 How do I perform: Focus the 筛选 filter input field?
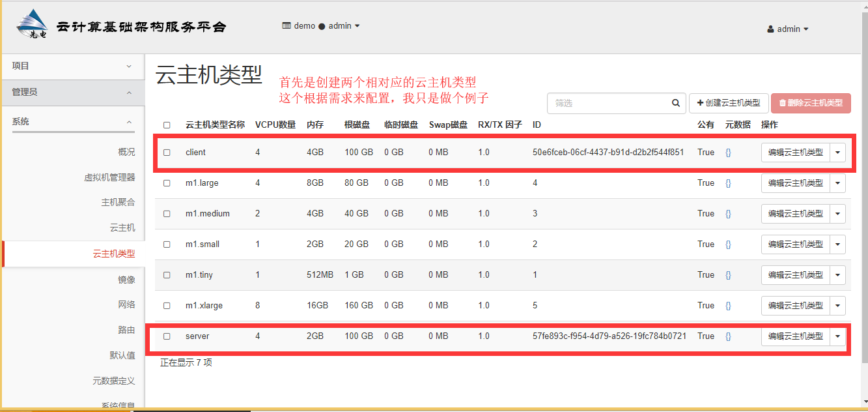[609, 103]
